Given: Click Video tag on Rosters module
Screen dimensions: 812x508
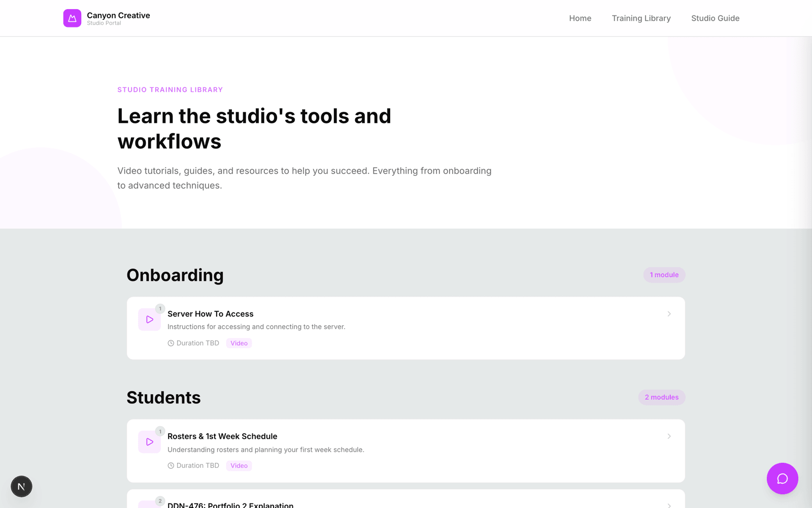Looking at the screenshot, I should 239,466.
